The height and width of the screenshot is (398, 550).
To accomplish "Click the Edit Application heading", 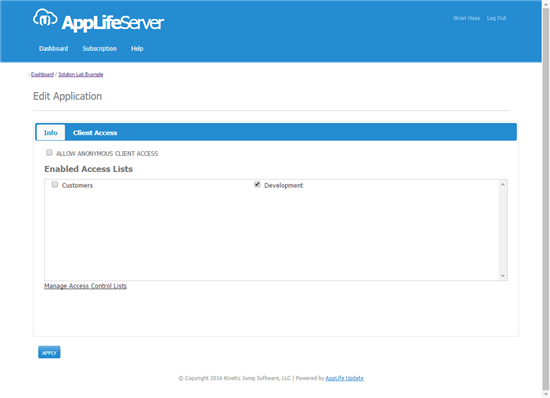I will point(67,96).
